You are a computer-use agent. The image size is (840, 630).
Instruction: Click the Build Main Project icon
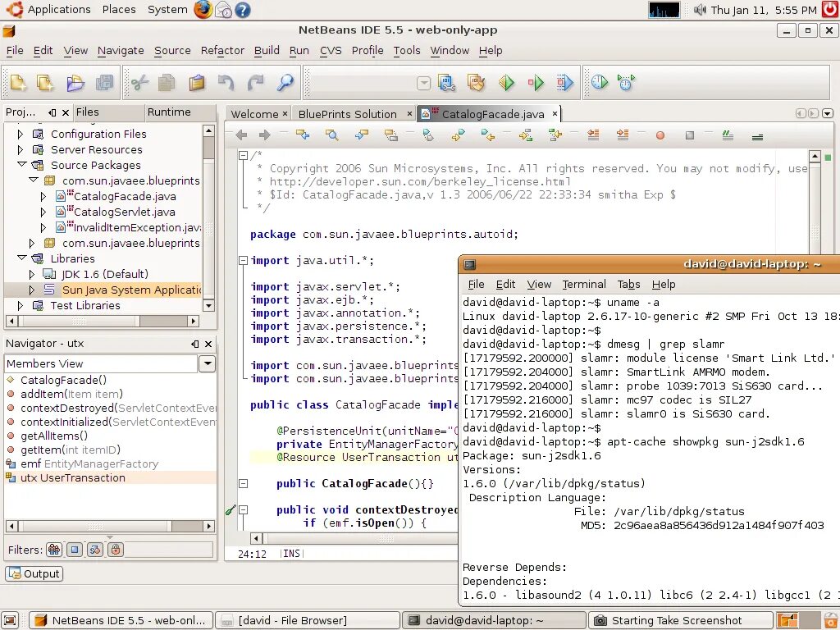(447, 83)
